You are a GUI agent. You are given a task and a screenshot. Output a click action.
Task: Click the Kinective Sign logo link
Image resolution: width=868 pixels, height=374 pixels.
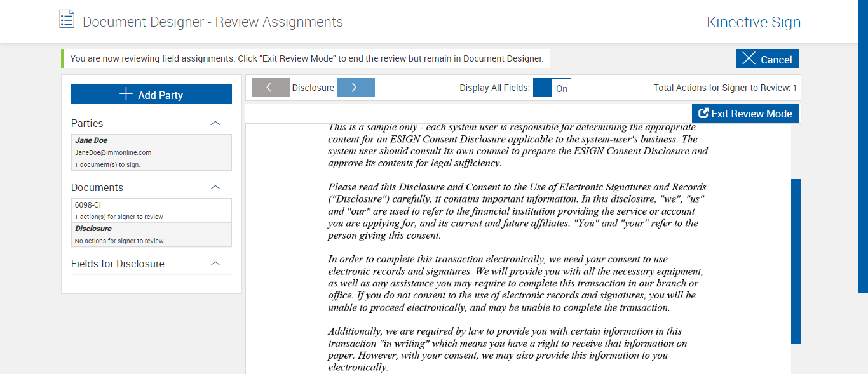(x=753, y=22)
